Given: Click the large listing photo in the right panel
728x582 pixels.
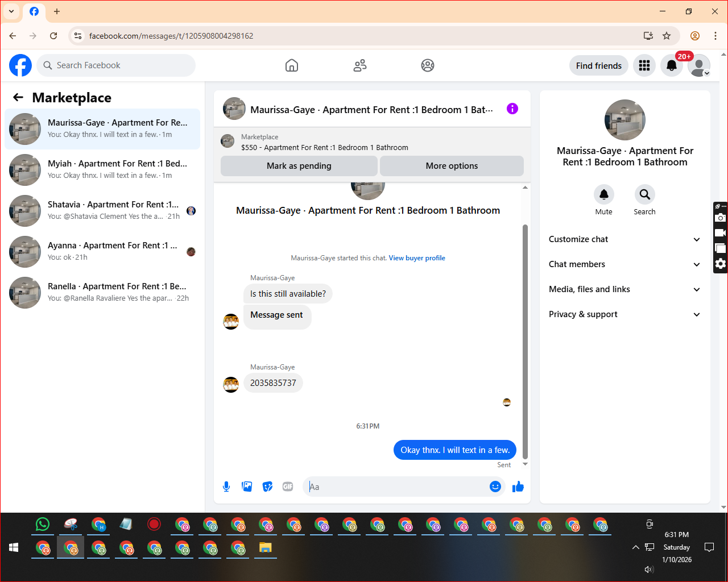Looking at the screenshot, I should tap(625, 120).
